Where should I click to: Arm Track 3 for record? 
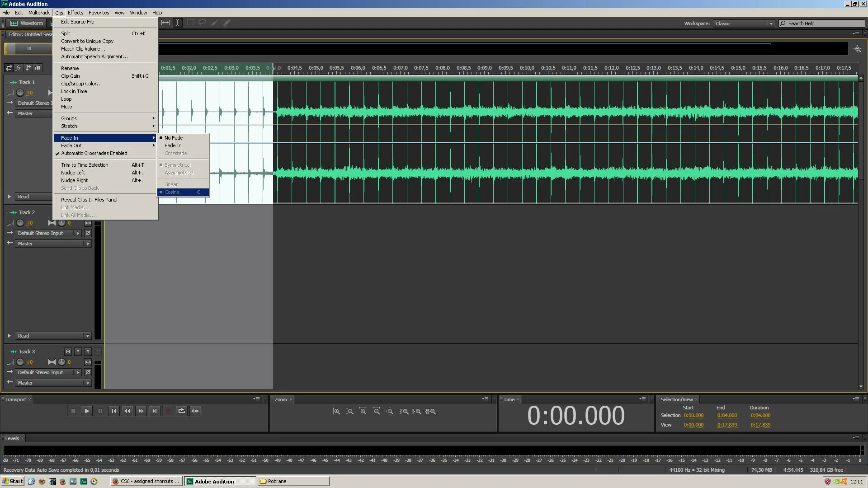(88, 352)
